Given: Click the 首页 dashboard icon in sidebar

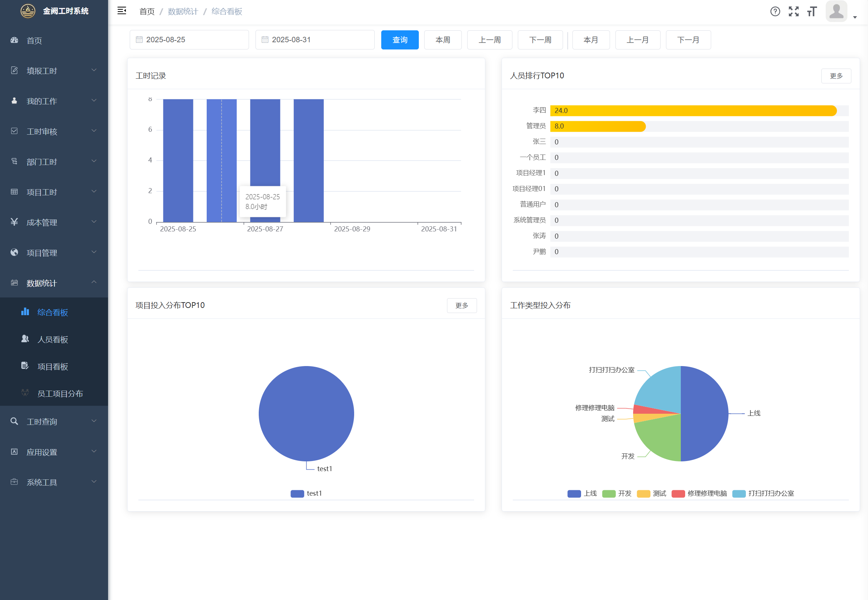Looking at the screenshot, I should click(14, 40).
